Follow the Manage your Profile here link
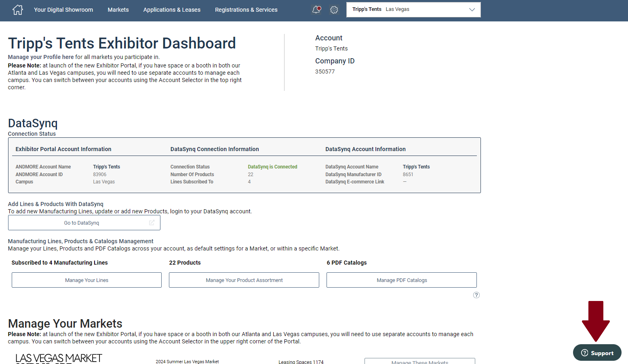The height and width of the screenshot is (364, 628). click(41, 57)
